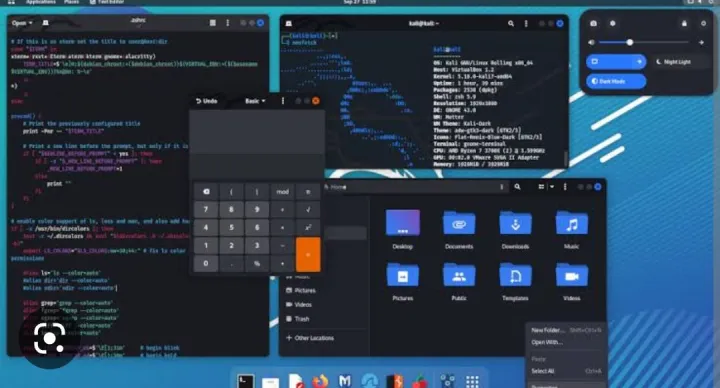Viewport: 720px width, 388px height.
Task: Open Text Editor's three-dot options menu
Action: [228, 22]
